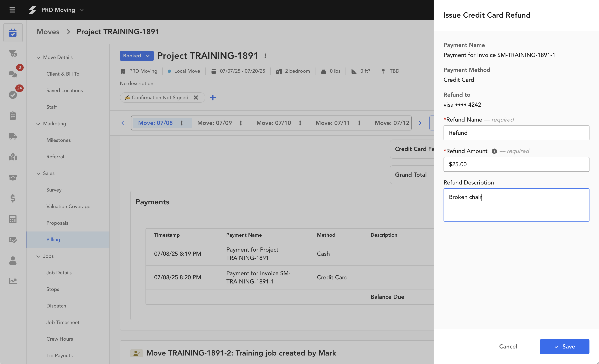
Task: Collapse the Move Details section
Action: point(38,57)
